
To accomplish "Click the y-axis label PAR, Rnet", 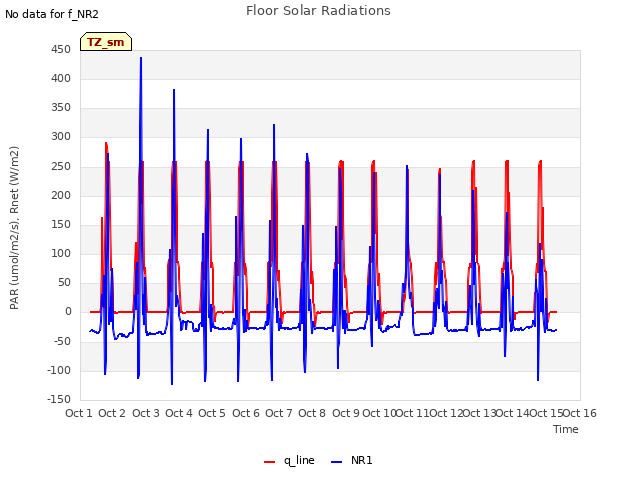I will point(14,228).
